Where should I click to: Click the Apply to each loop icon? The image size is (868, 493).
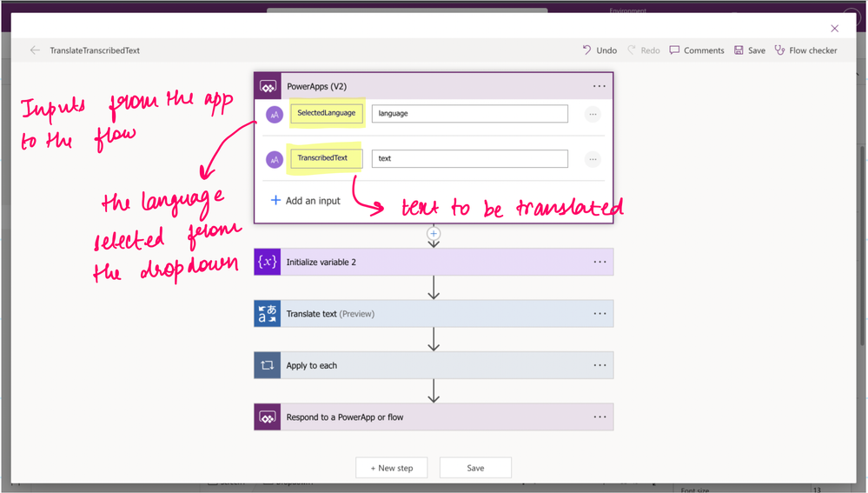point(268,365)
